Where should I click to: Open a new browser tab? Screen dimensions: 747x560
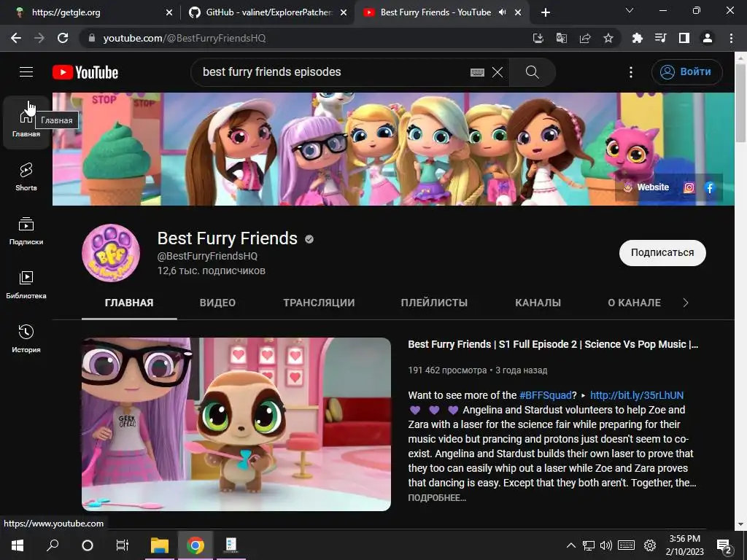[546, 13]
